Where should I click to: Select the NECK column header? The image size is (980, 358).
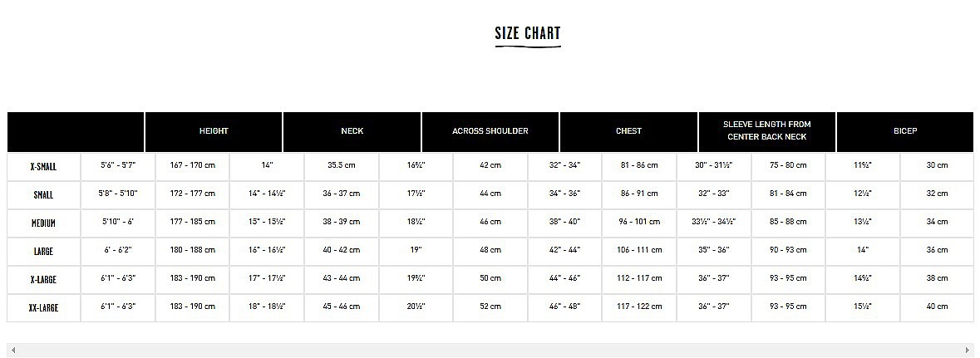coord(352,131)
